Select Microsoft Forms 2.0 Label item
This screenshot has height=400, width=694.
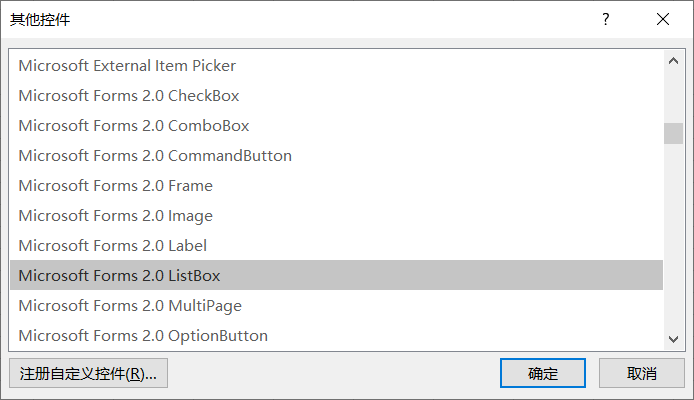tap(112, 246)
